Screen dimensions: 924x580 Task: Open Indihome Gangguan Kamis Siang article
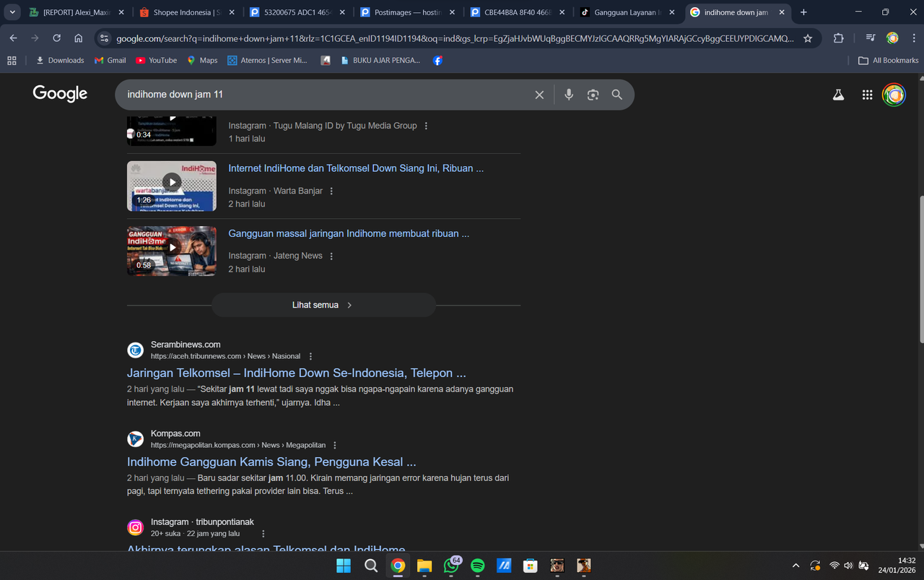pos(271,462)
